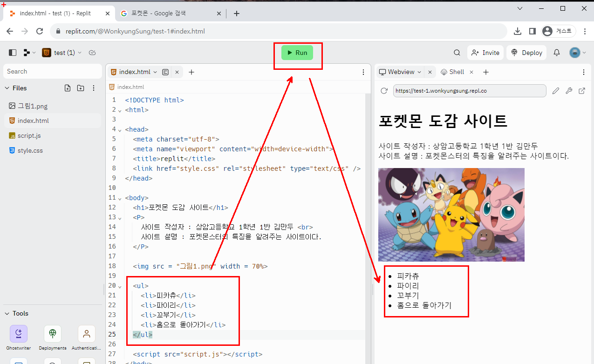Image resolution: width=594 pixels, height=364 pixels.
Task: Open Chrome three-dot menu
Action: (x=585, y=31)
